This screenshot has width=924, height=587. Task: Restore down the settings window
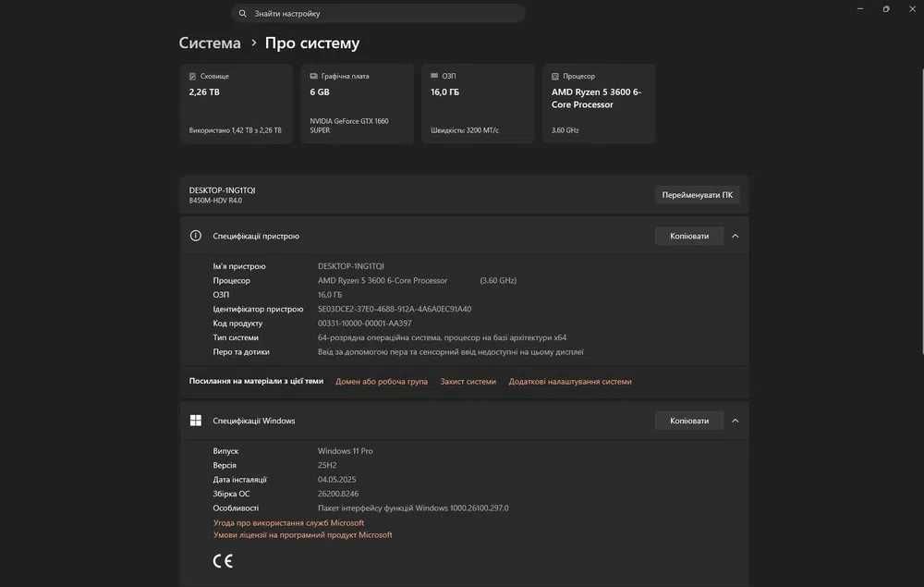[x=886, y=9]
